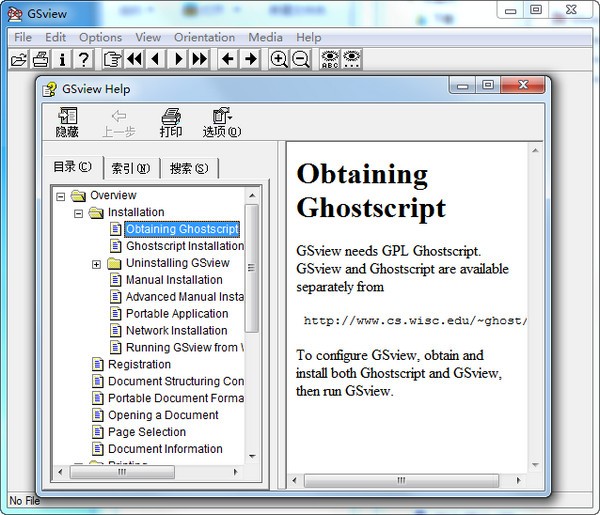Image resolution: width=600 pixels, height=515 pixels.
Task: Go to next page with single right triangle
Action: (178, 60)
